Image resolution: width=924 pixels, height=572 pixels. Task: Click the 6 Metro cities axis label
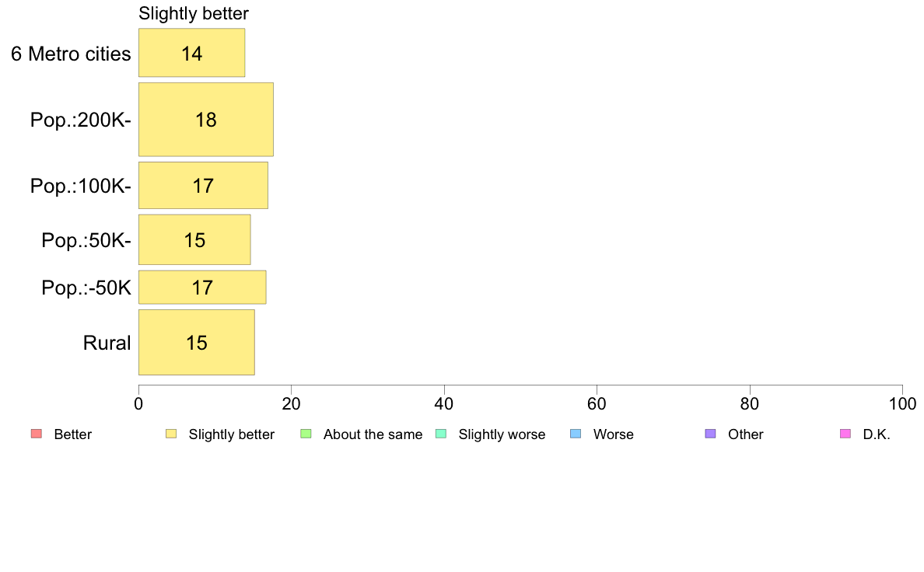coord(71,54)
